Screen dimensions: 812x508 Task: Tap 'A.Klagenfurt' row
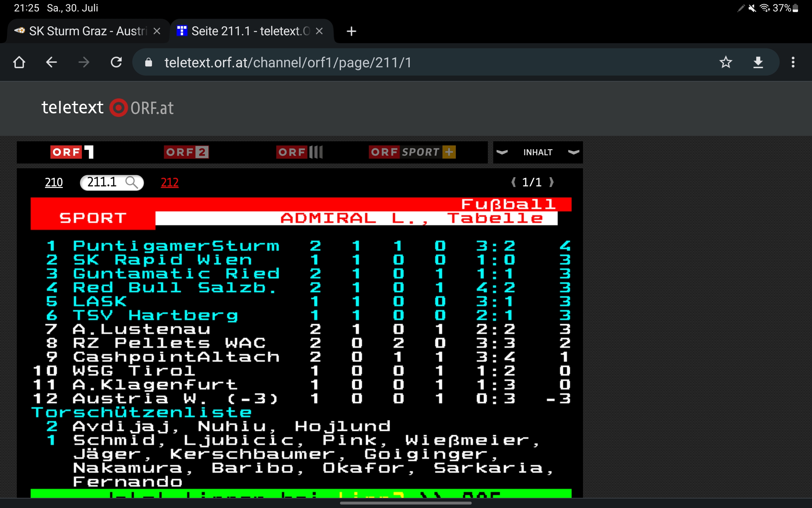tap(301, 385)
